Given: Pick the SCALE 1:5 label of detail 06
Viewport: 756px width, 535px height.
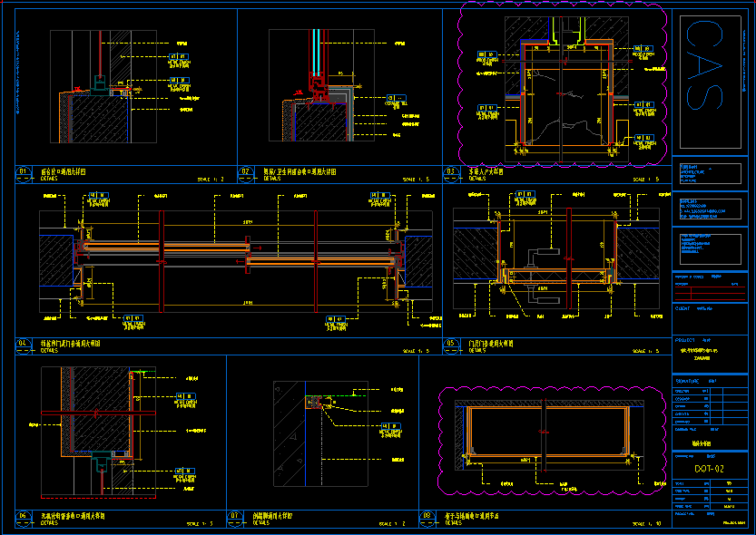Looking at the screenshot, I should click(x=200, y=523).
